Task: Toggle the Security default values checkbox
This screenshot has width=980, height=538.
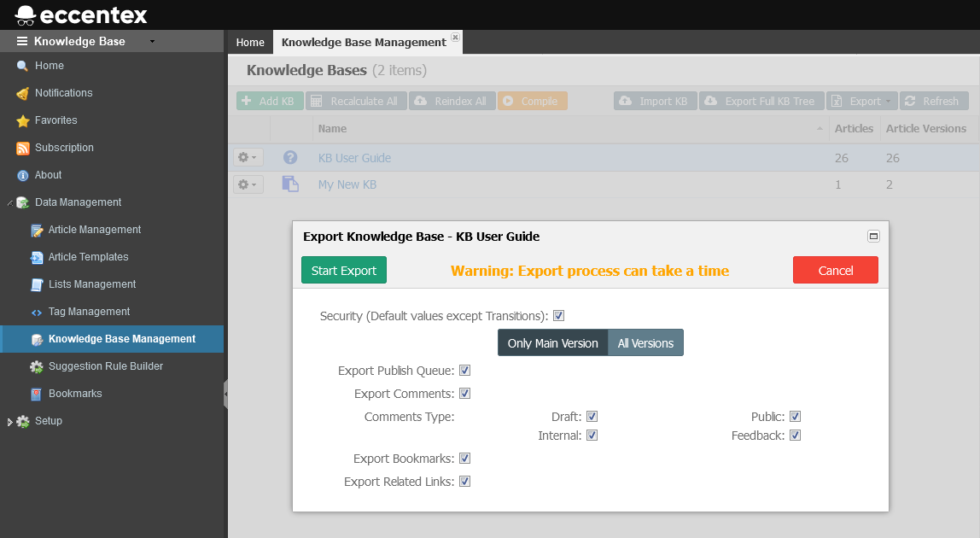Action: (x=559, y=316)
